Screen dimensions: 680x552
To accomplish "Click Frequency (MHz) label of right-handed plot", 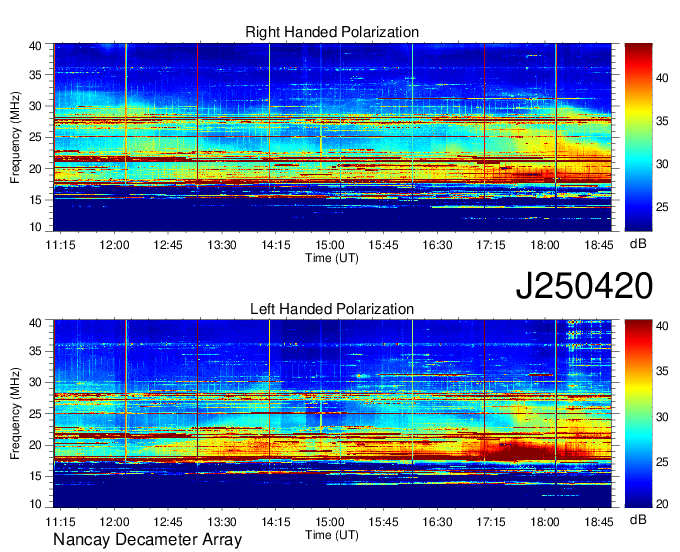I will [x=15, y=137].
